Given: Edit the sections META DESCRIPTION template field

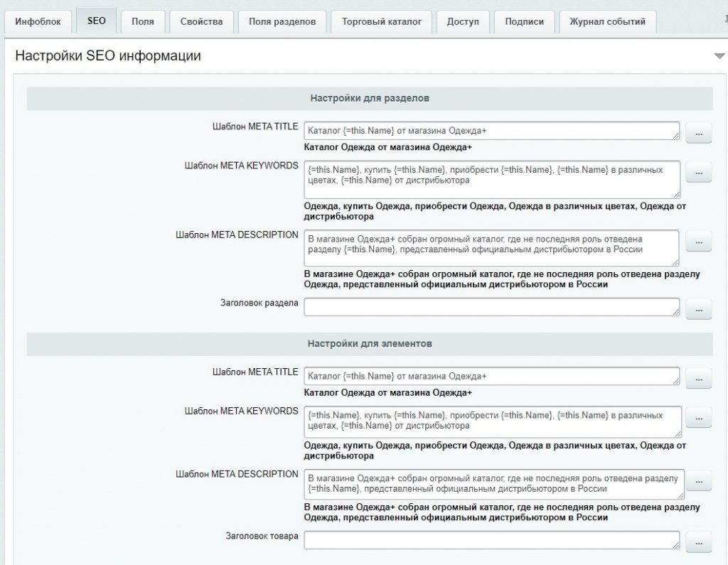Looking at the screenshot, I should 492,248.
